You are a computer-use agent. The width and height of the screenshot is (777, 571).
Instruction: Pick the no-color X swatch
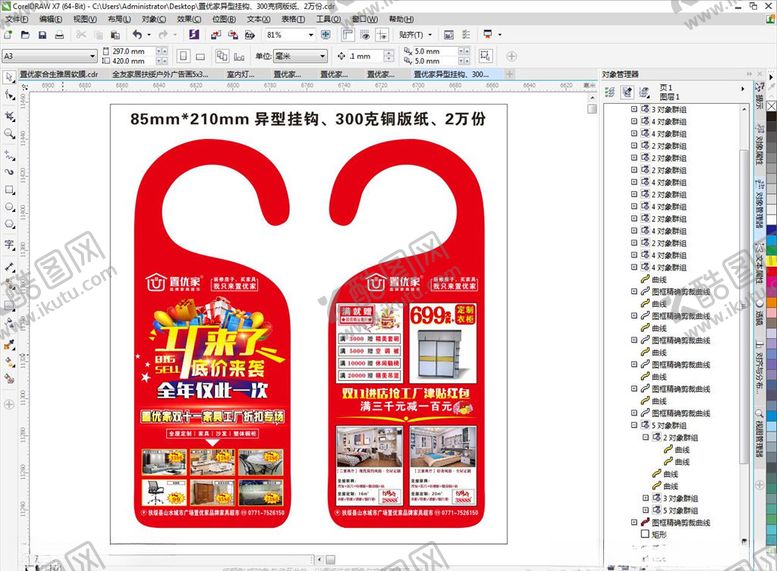click(x=772, y=106)
